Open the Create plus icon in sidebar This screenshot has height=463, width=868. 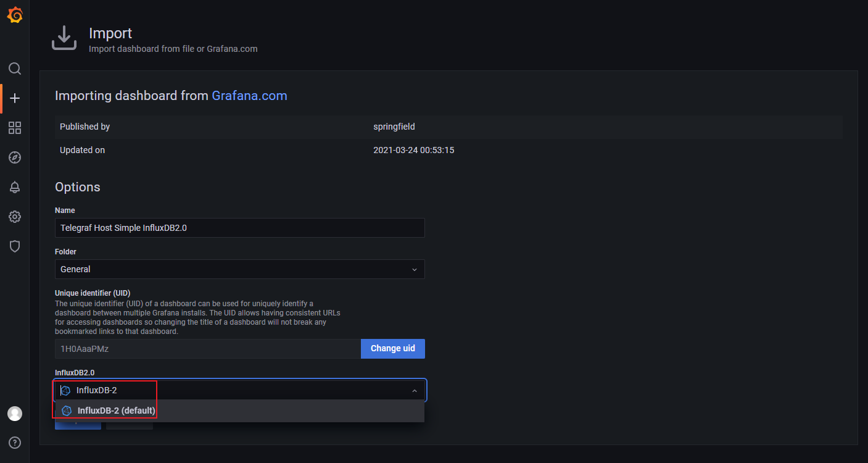[x=15, y=98]
